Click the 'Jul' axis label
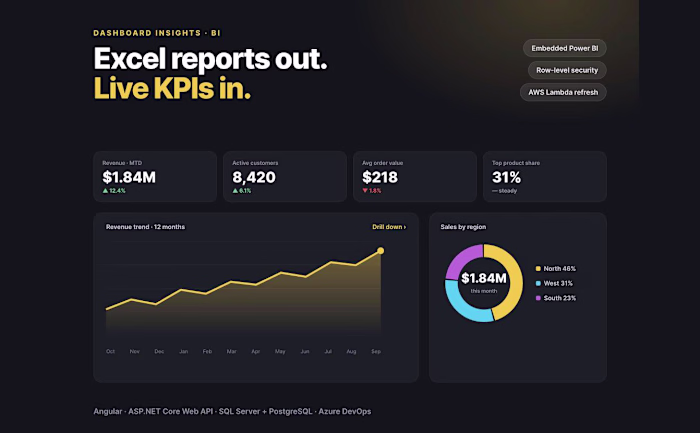This screenshot has height=433, width=700. tap(328, 351)
